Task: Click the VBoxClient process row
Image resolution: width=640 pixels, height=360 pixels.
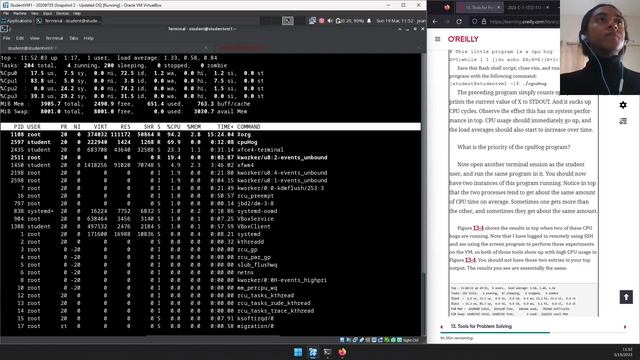Action: [210, 226]
